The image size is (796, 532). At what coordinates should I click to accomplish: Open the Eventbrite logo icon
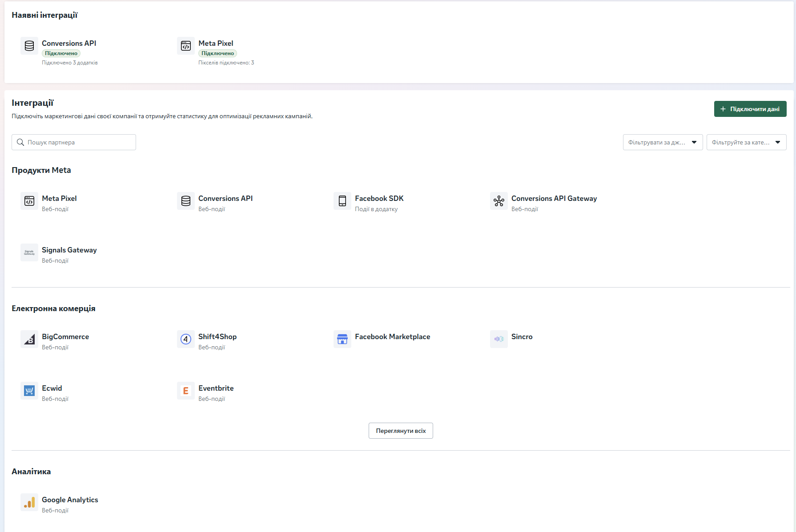point(186,391)
